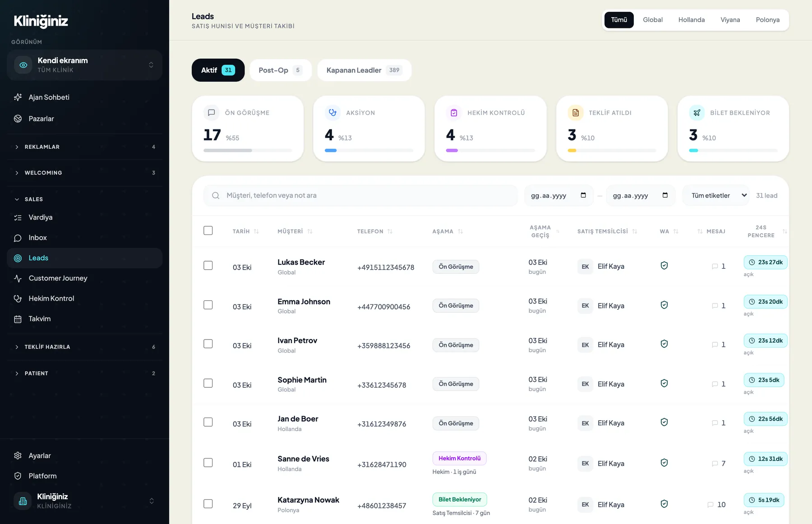The height and width of the screenshot is (524, 812).
Task: Open Tüm etiketler tag dropdown
Action: [716, 196]
